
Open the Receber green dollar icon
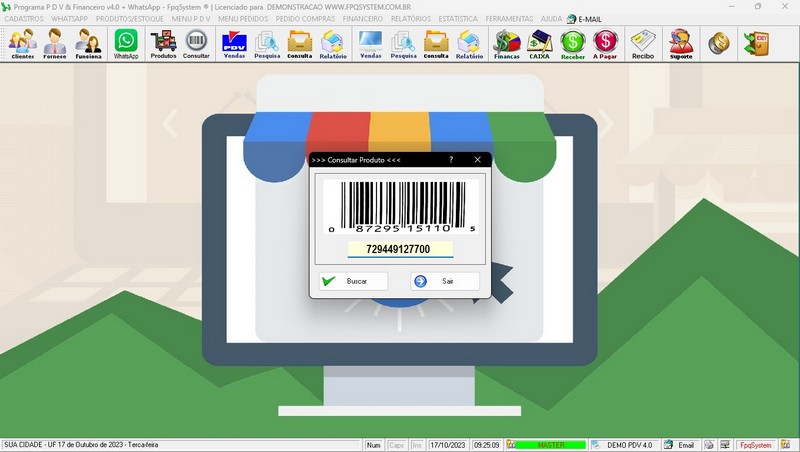572,44
